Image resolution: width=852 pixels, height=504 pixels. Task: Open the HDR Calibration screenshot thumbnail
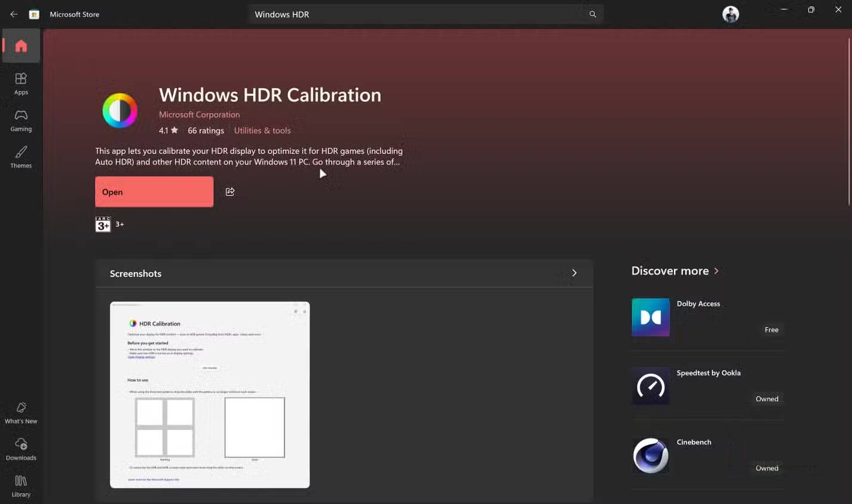tap(210, 395)
